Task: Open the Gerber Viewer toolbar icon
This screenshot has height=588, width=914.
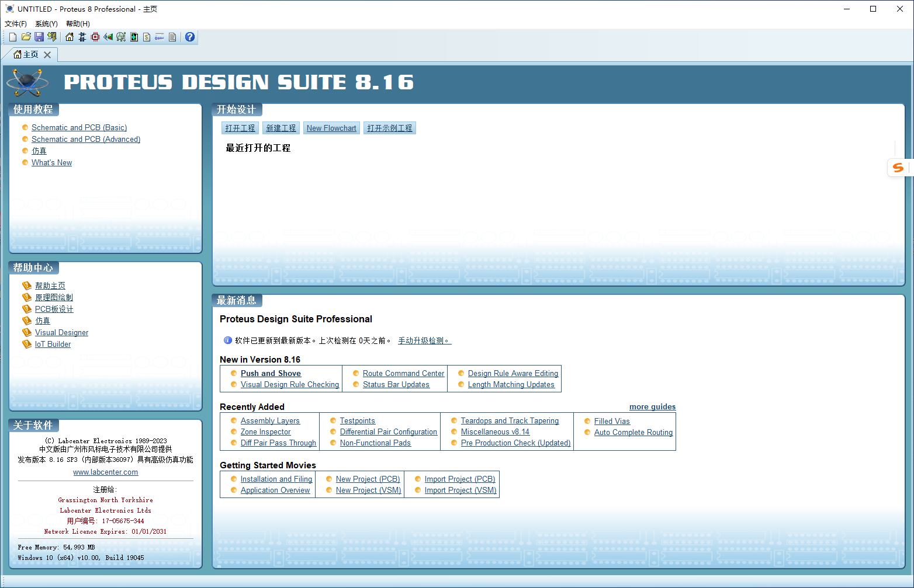Action: point(121,37)
